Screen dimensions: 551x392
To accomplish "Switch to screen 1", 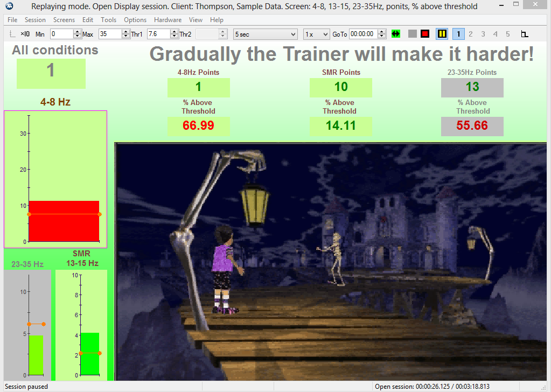I will click(x=458, y=34).
